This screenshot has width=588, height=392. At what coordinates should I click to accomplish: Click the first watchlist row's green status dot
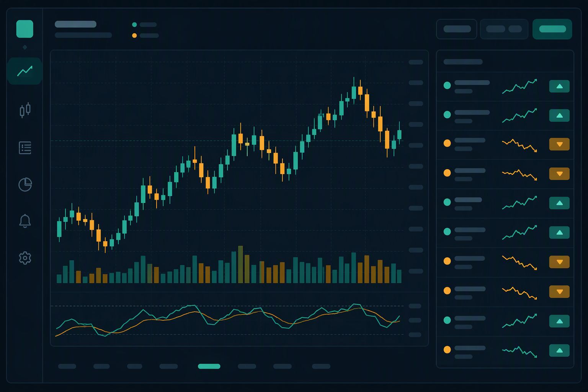point(447,85)
